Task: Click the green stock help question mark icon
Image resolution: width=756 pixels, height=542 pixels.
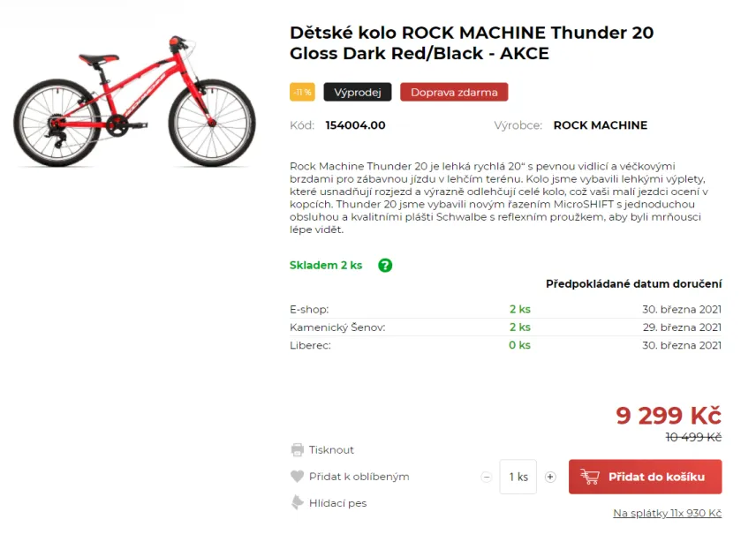Action: [x=385, y=266]
